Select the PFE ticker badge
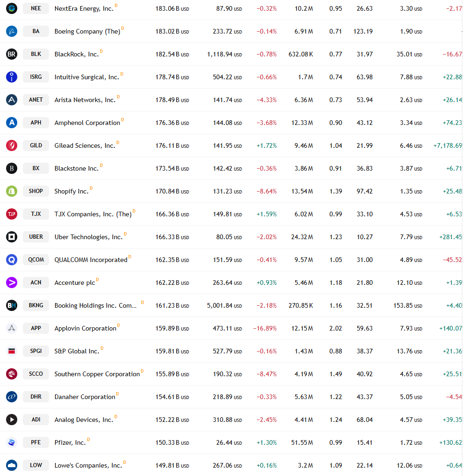 (36, 442)
